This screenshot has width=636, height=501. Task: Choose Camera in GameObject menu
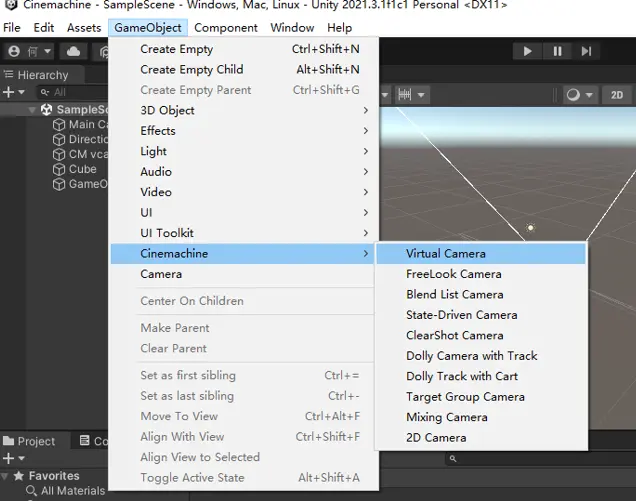click(x=243, y=274)
